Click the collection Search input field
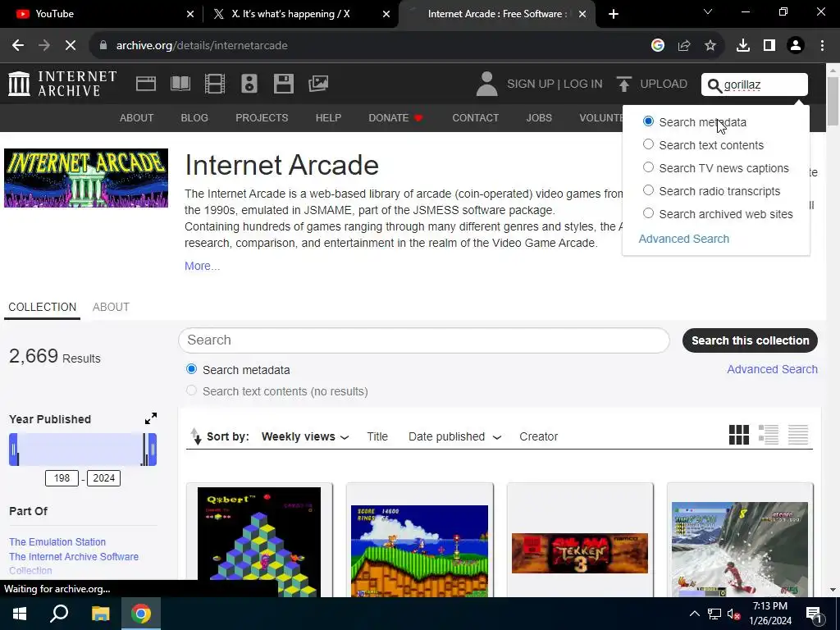Viewport: 840px width, 630px height. (424, 340)
